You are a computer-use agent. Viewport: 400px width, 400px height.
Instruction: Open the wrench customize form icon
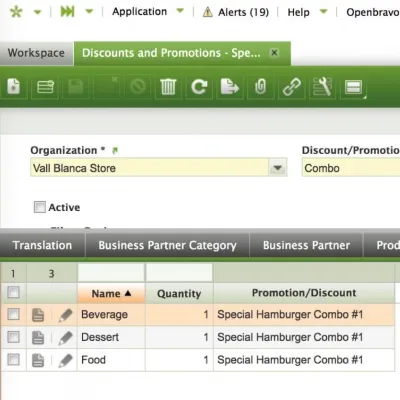pos(322,87)
